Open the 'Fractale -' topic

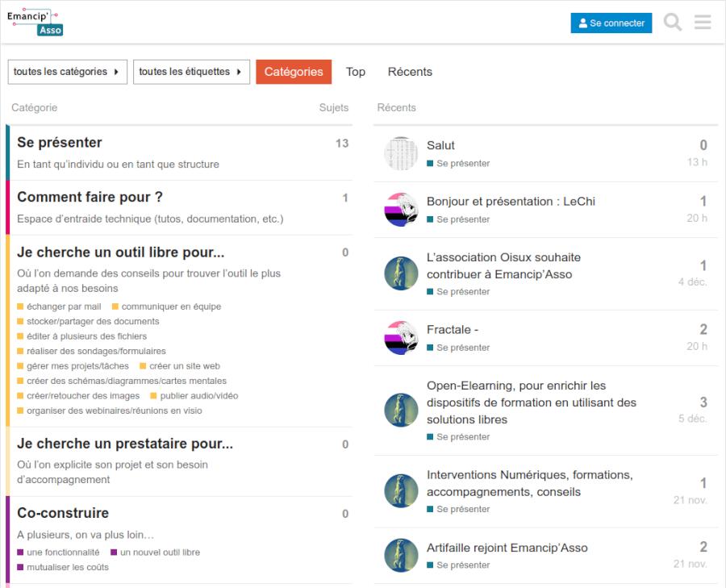[x=453, y=330]
